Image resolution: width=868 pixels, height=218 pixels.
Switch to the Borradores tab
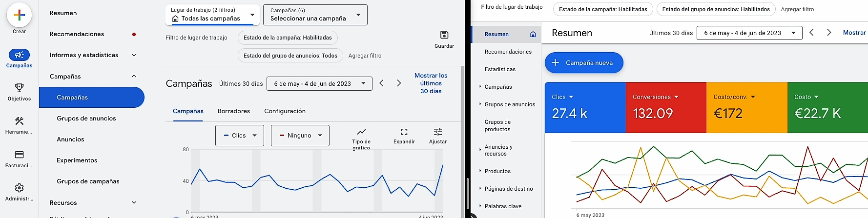pyautogui.click(x=233, y=111)
